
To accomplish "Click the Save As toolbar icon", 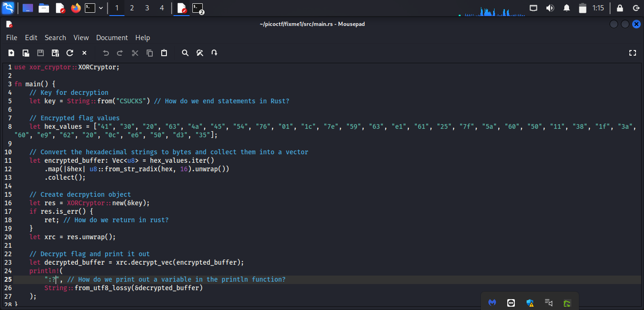I will click(x=55, y=53).
